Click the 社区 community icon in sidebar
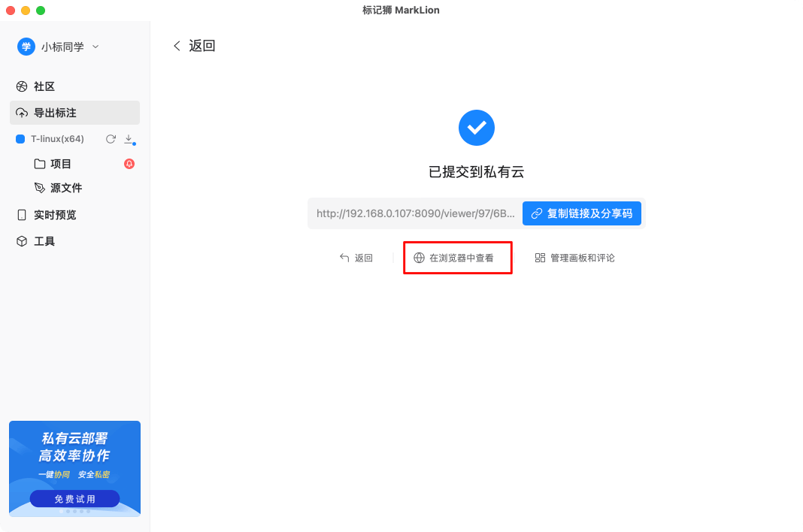The height and width of the screenshot is (532, 803). pos(22,86)
